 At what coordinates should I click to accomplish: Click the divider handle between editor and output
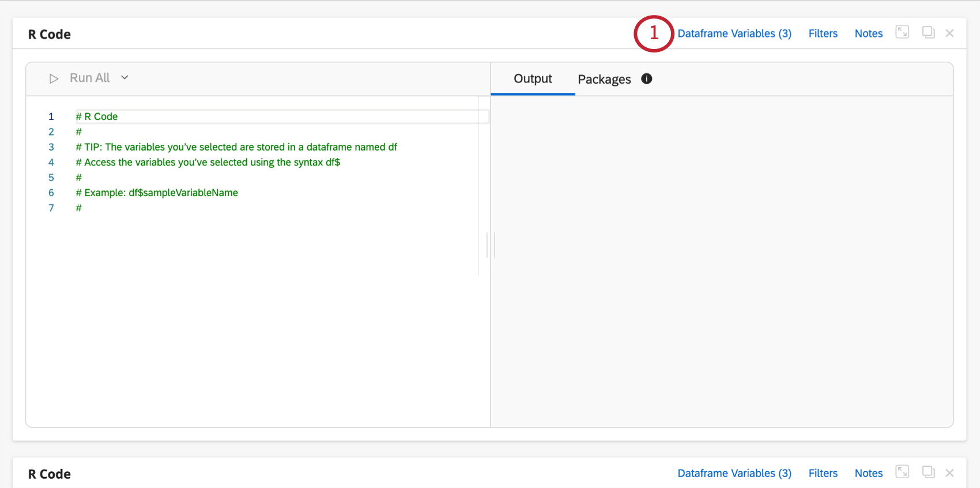pyautogui.click(x=491, y=245)
